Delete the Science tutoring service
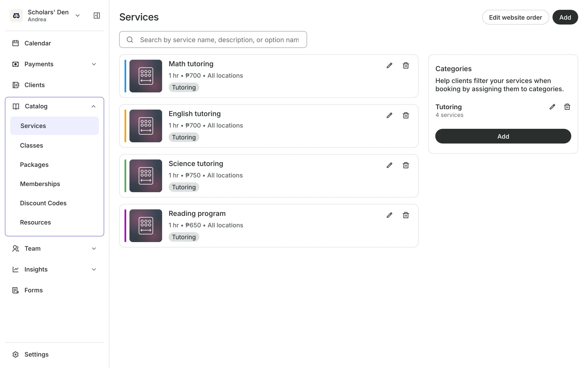 [x=406, y=165]
